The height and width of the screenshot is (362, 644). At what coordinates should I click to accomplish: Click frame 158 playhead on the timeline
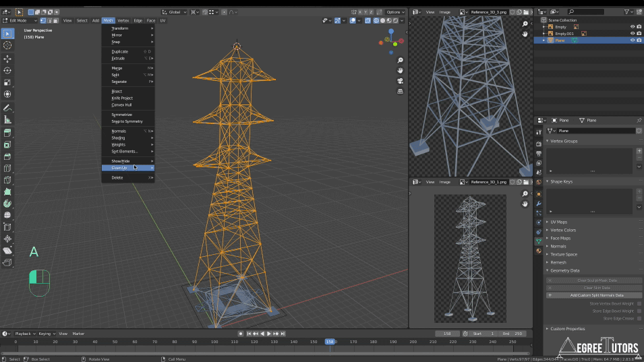point(330,342)
